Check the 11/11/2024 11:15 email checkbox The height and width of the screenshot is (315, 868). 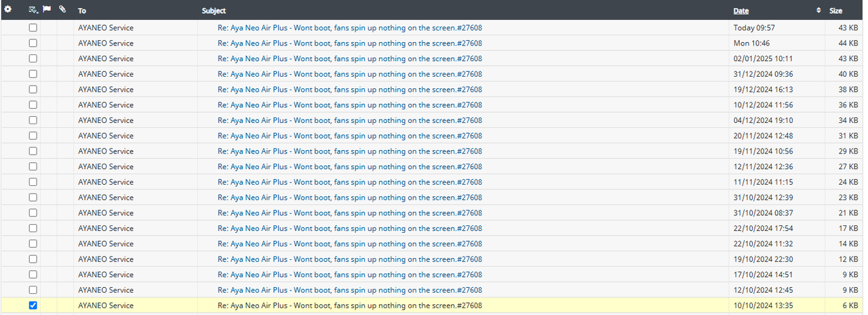click(33, 182)
